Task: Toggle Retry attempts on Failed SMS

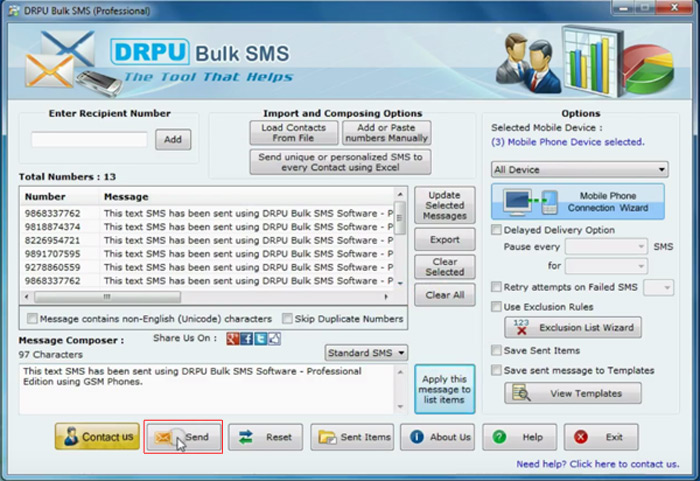Action: click(x=496, y=287)
